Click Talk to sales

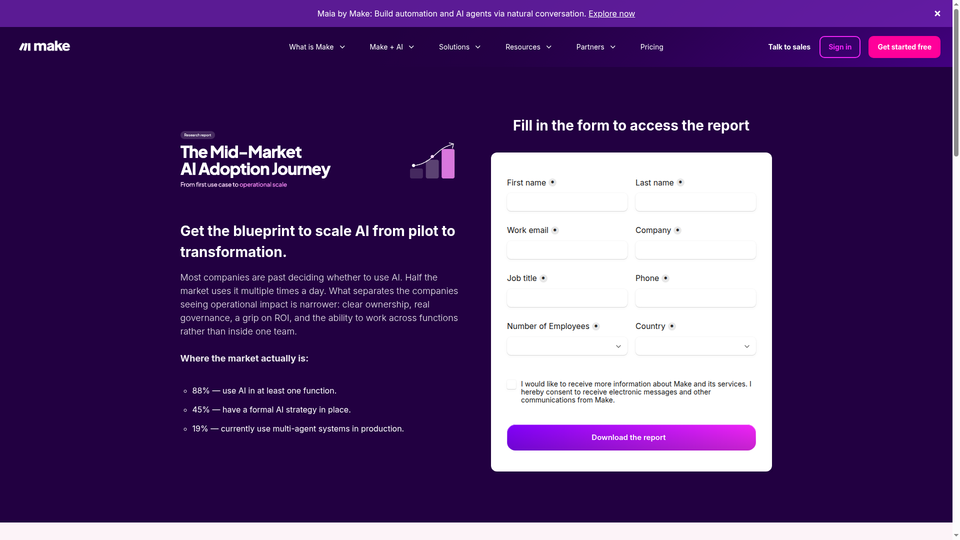click(x=789, y=47)
